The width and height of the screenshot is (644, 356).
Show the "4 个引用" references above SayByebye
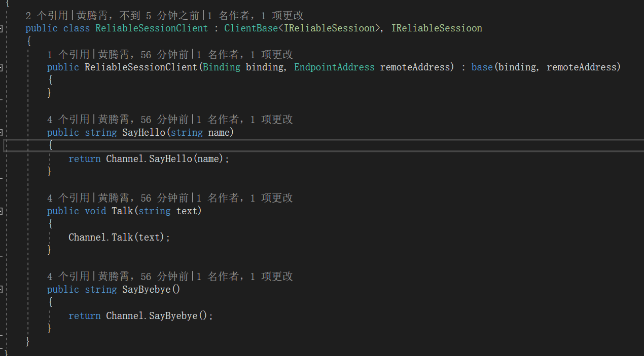click(x=68, y=276)
